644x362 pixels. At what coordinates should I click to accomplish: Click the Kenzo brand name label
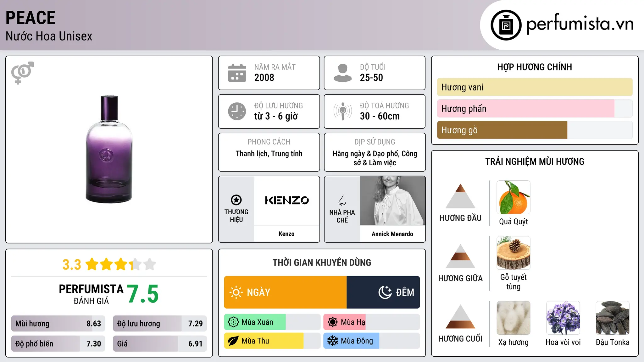(286, 234)
